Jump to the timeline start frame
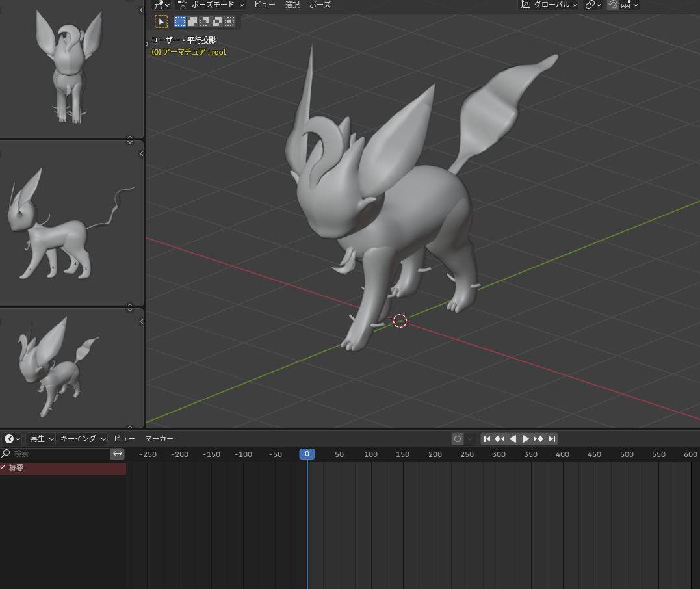The height and width of the screenshot is (589, 700). [487, 439]
